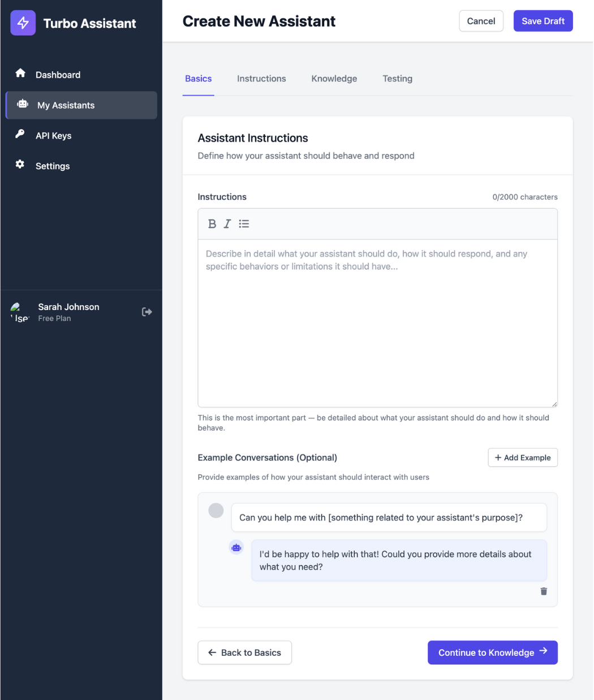Viewport: 594px width, 700px height.
Task: Log out using the sign-out icon
Action: coord(147,311)
